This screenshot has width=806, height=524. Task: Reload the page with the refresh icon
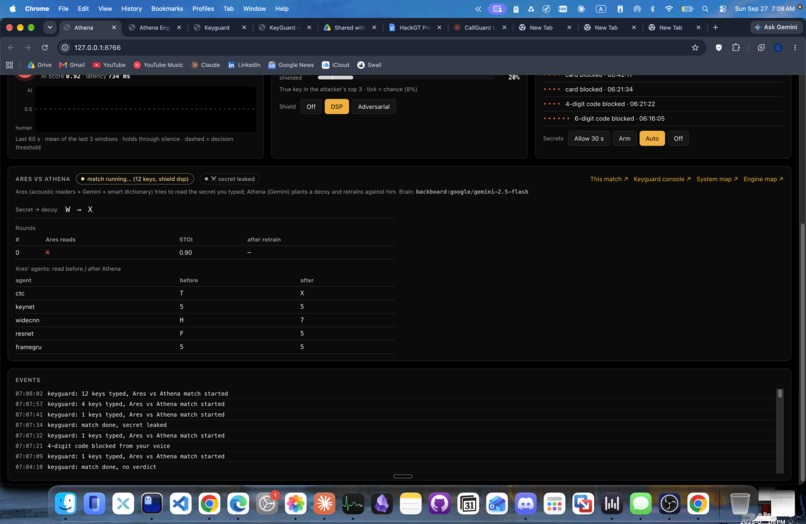(45, 47)
